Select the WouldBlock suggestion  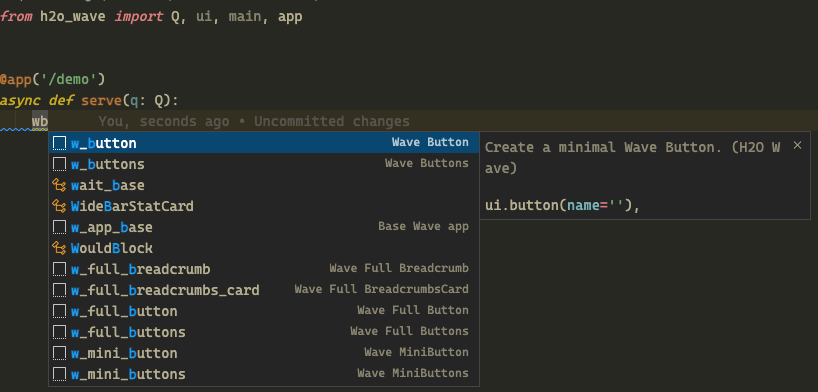[x=264, y=248]
